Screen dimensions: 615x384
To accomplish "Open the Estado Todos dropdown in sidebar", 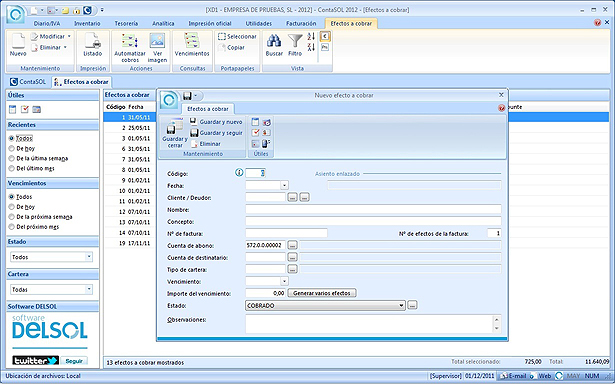I will pyautogui.click(x=89, y=257).
